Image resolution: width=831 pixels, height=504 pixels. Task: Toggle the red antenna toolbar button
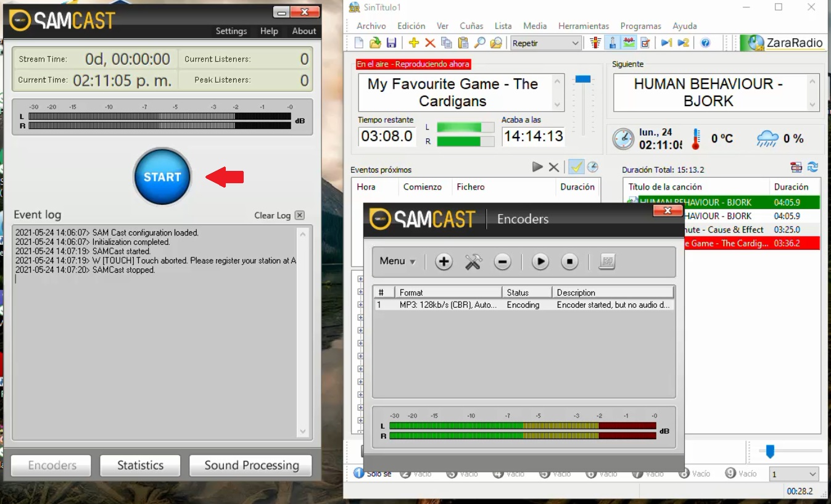tap(595, 43)
